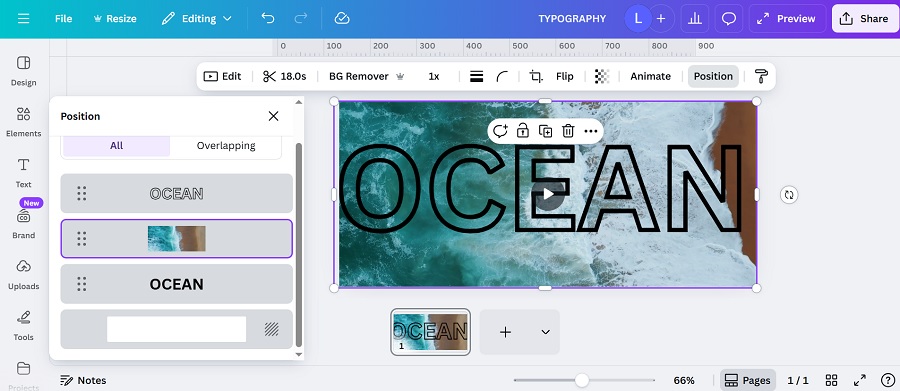The width and height of the screenshot is (900, 391).
Task: Open the Flip option
Action: [x=565, y=76]
